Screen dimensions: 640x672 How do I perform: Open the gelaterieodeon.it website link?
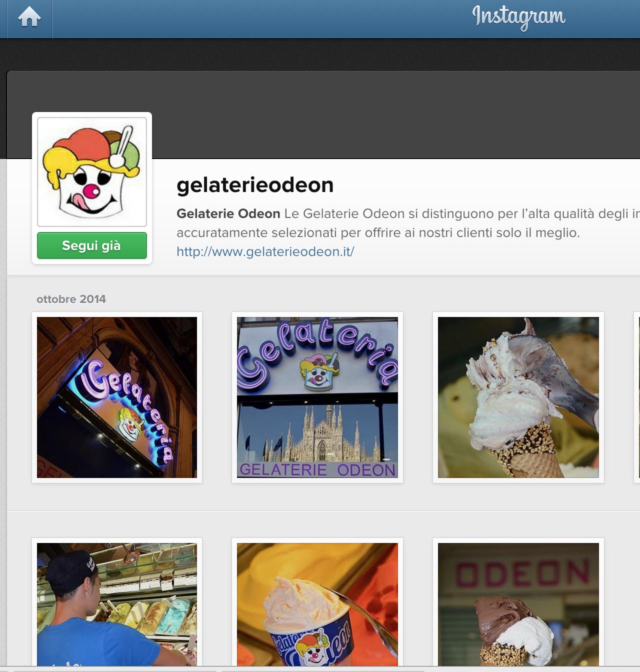coord(265,251)
